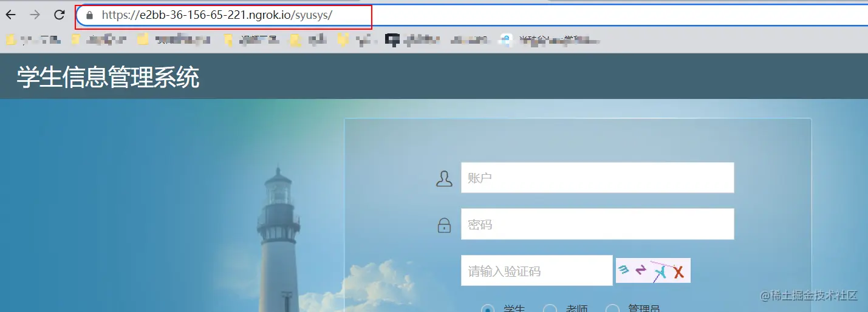Click the padlock icon in the address bar
This screenshot has width=868, height=312.
pos(90,15)
